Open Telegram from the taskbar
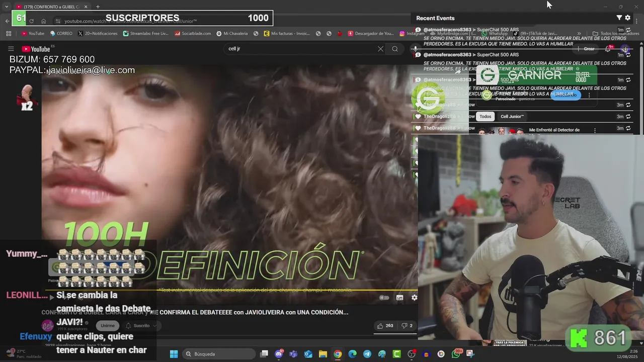The image size is (644, 362). [x=367, y=354]
